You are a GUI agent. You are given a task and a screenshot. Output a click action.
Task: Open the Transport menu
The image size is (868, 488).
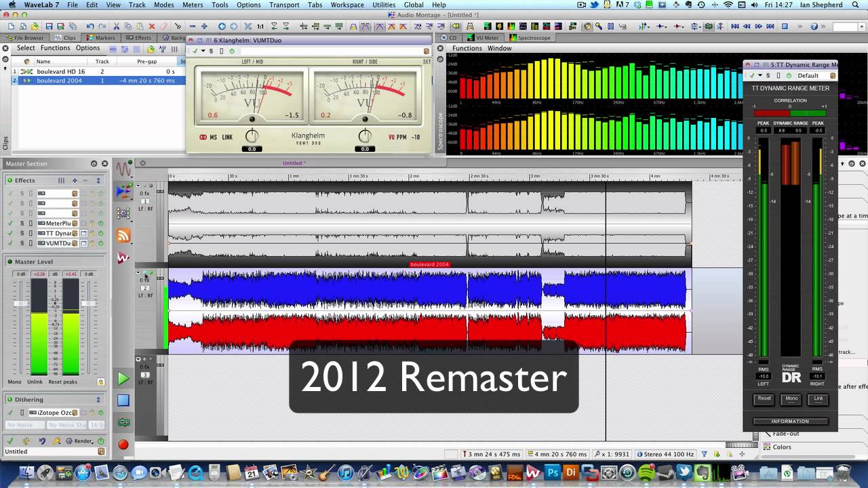[x=284, y=5]
